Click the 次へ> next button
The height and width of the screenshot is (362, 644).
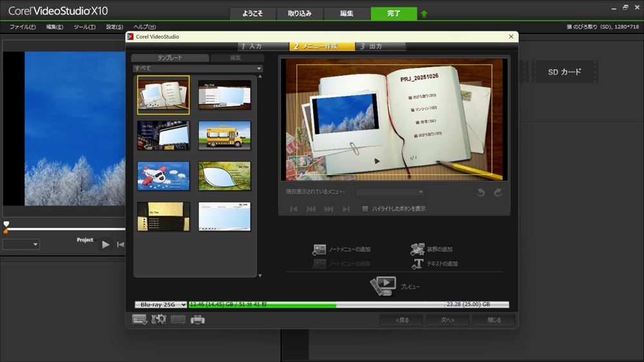(448, 319)
